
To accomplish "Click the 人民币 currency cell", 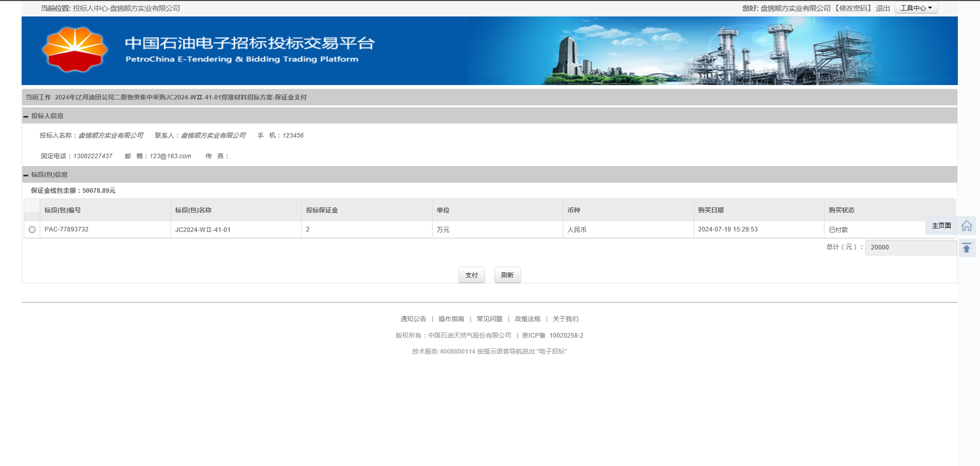I will [x=628, y=229].
